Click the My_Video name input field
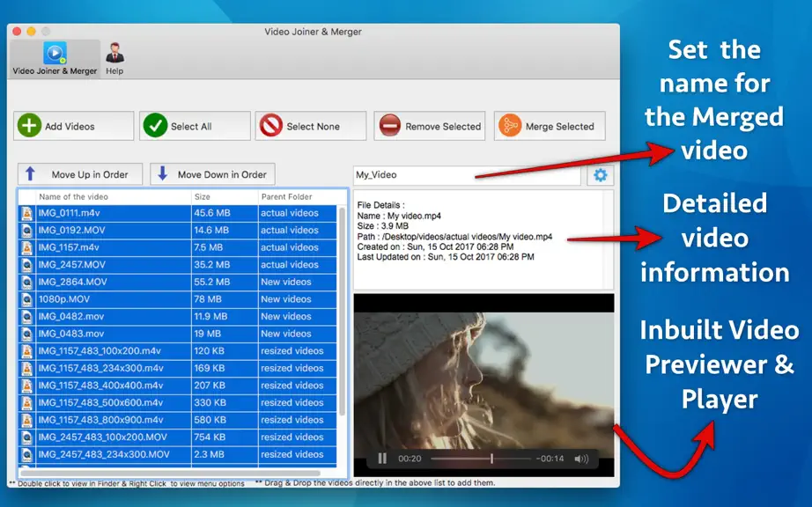 (x=467, y=175)
